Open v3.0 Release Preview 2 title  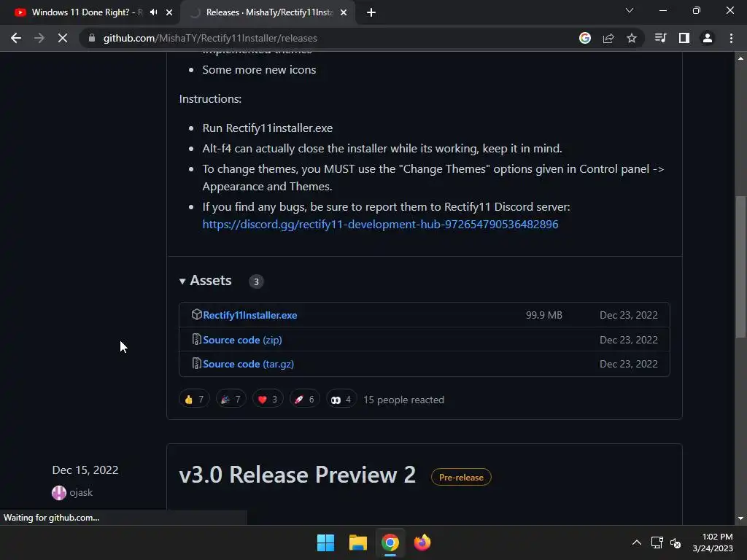coord(298,475)
